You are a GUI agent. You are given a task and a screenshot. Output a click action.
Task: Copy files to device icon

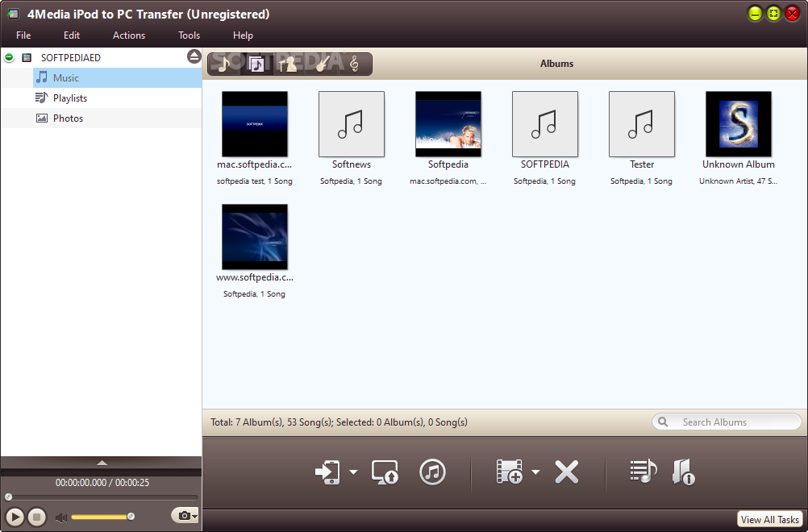[327, 472]
